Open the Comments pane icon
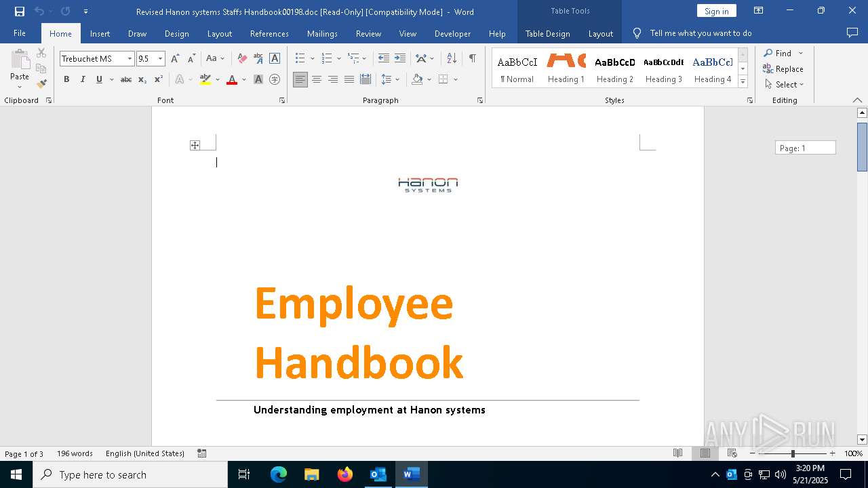Viewport: 868px width, 488px height. tap(852, 33)
